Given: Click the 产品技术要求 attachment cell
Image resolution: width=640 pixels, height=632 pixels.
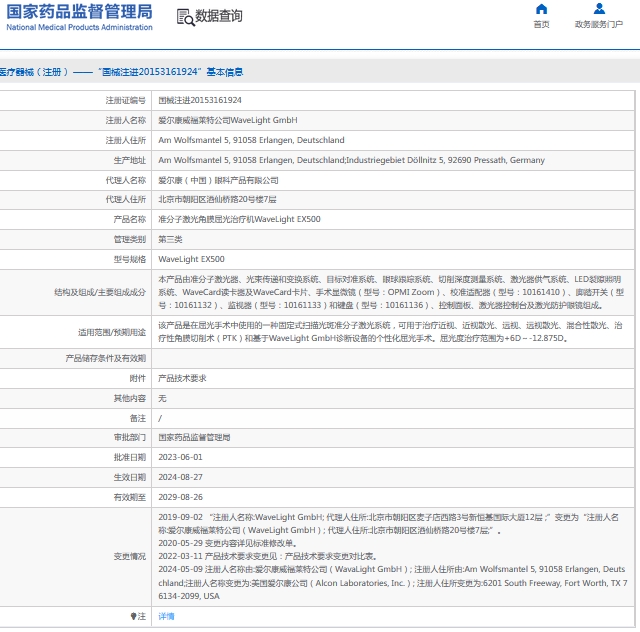Looking at the screenshot, I should click(182, 378).
